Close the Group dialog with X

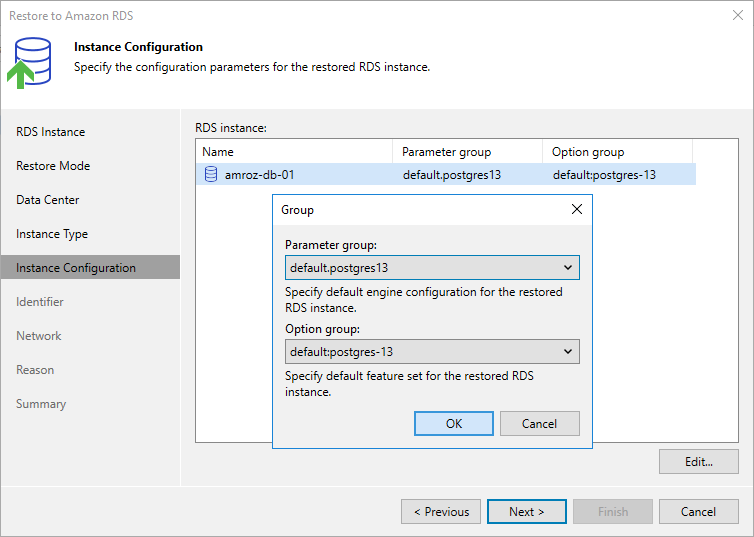pyautogui.click(x=576, y=210)
